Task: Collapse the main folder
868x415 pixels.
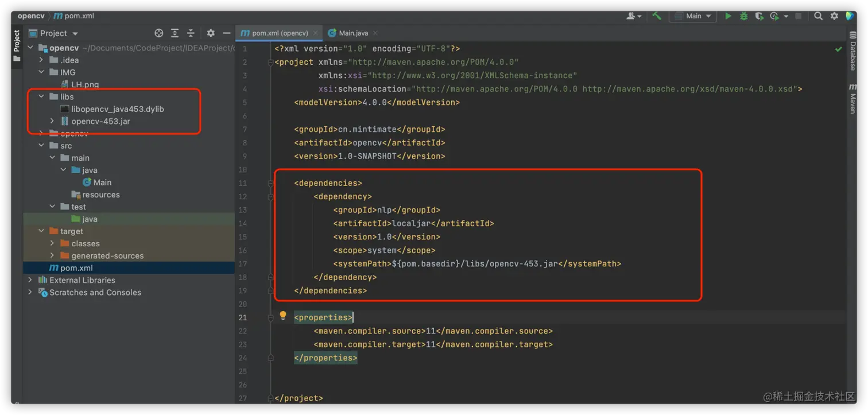Action: (x=52, y=158)
